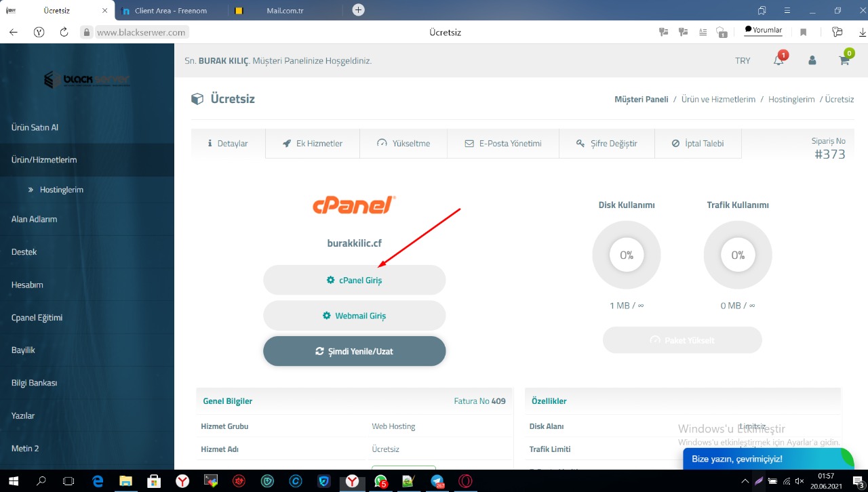Click the burakkilic.cf domain text
Viewport: 868px width, 492px height.
coord(355,243)
